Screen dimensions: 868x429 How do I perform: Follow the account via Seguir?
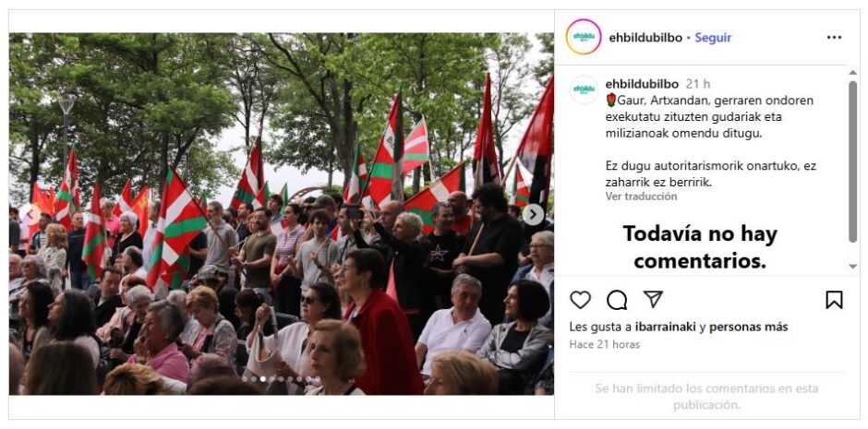tap(713, 38)
